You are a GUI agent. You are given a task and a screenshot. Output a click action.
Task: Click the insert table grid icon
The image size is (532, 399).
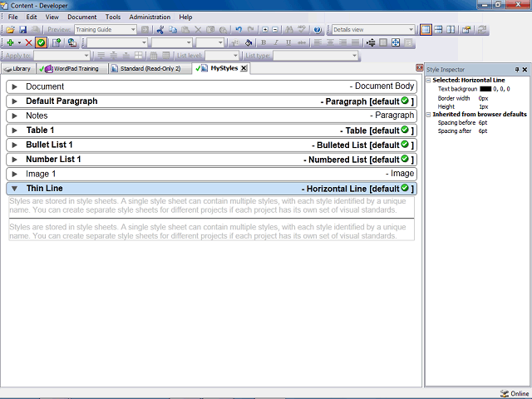pyautogui.click(x=139, y=56)
